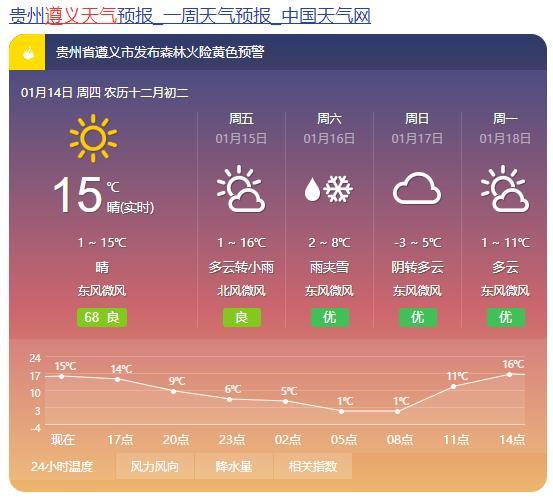Click the date 01月17日
Image resolution: width=553 pixels, height=501 pixels.
[x=417, y=138]
